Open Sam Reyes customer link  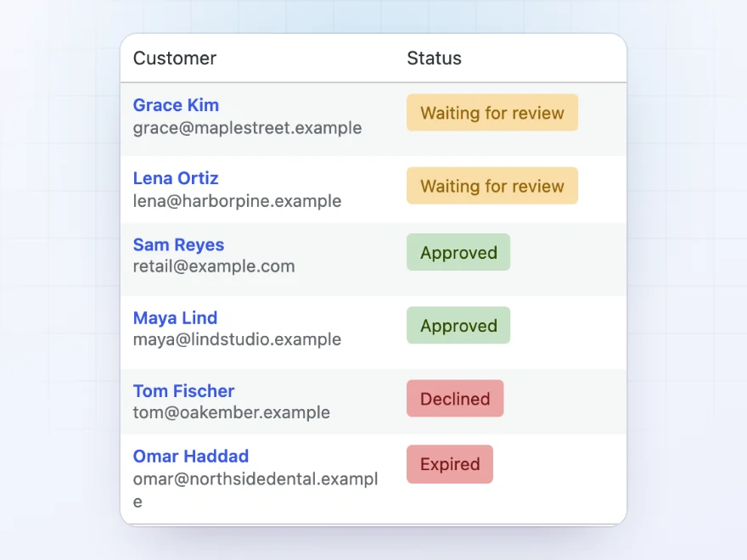pyautogui.click(x=178, y=244)
